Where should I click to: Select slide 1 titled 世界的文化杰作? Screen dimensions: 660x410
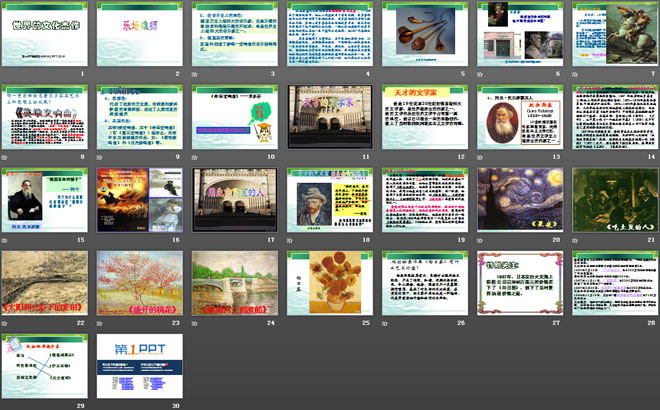pos(45,34)
